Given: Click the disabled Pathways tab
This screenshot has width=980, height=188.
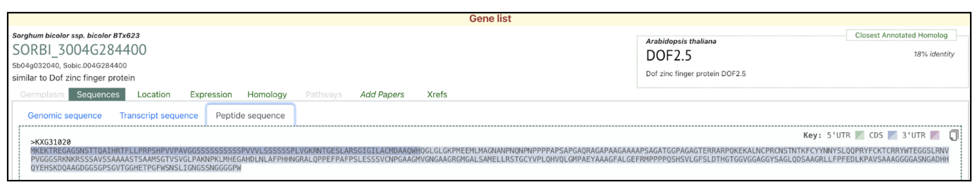Looking at the screenshot, I should click(x=324, y=94).
